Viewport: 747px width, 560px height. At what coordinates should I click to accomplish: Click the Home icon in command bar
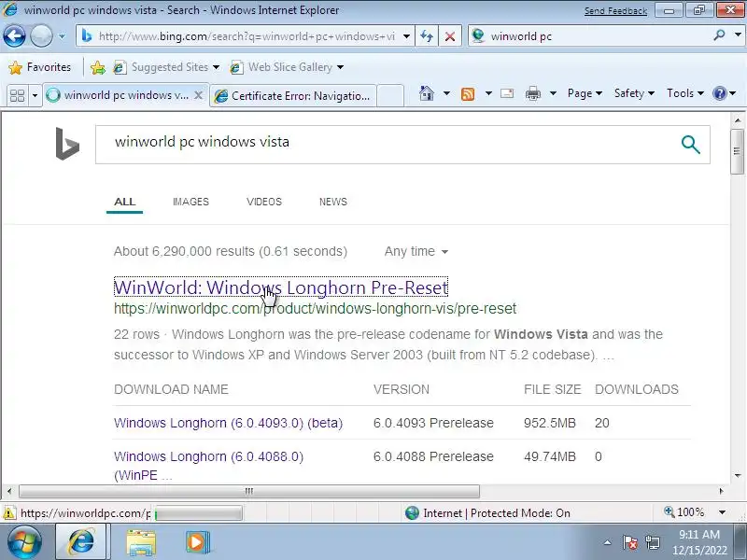(x=427, y=93)
